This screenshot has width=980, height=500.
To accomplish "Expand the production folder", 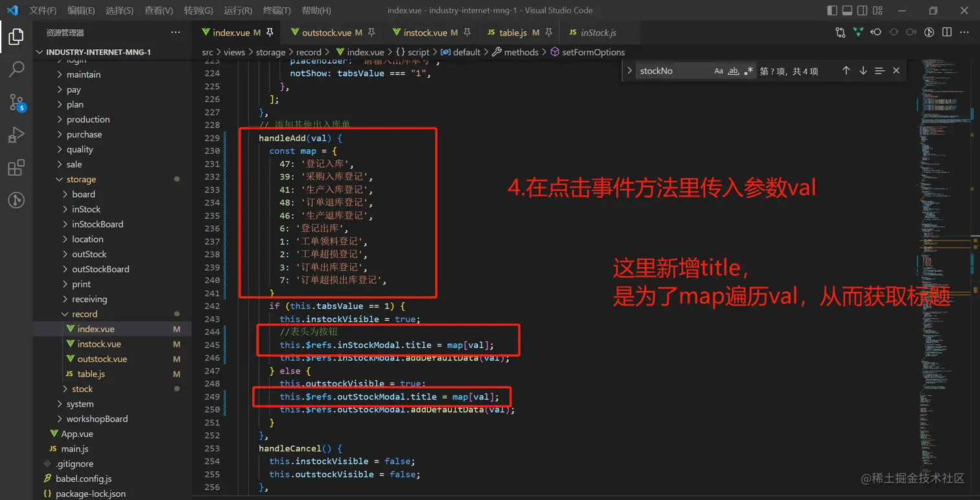I will click(88, 119).
